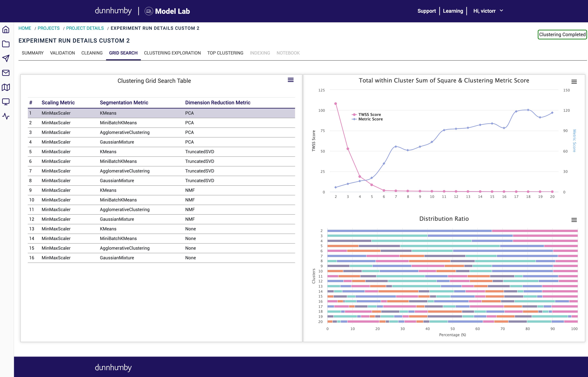This screenshot has height=377, width=588.
Task: Select row 3 AgglomerativeClustering PCA
Action: 161,132
